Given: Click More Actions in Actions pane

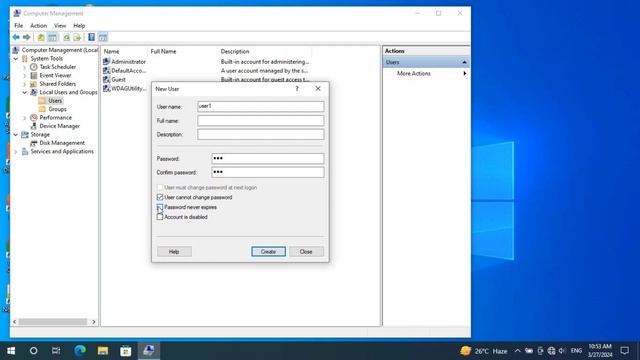Looking at the screenshot, I should 413,73.
